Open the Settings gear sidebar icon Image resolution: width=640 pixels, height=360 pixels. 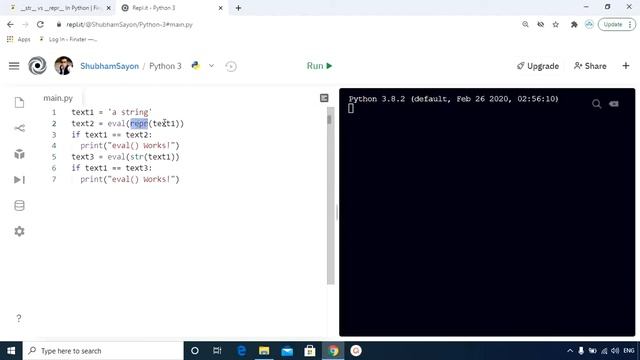[19, 231]
